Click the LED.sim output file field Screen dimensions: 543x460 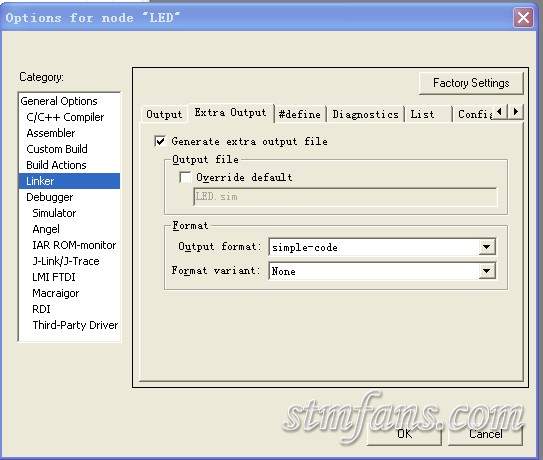345,197
